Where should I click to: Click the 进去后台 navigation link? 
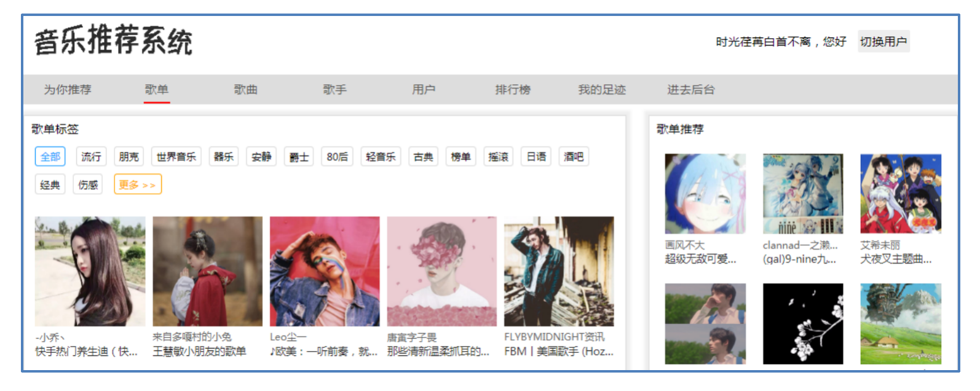click(691, 90)
